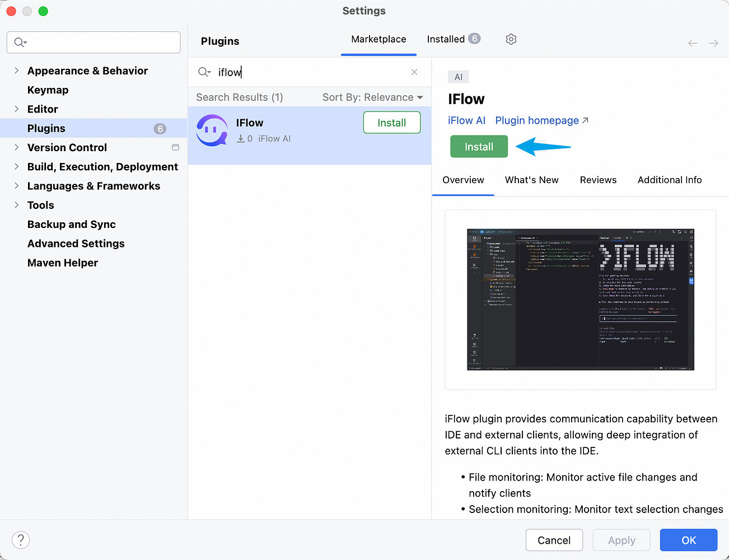Click the magnifier icon in the settings search
Screen dimensions: 729x560
[x=18, y=42]
